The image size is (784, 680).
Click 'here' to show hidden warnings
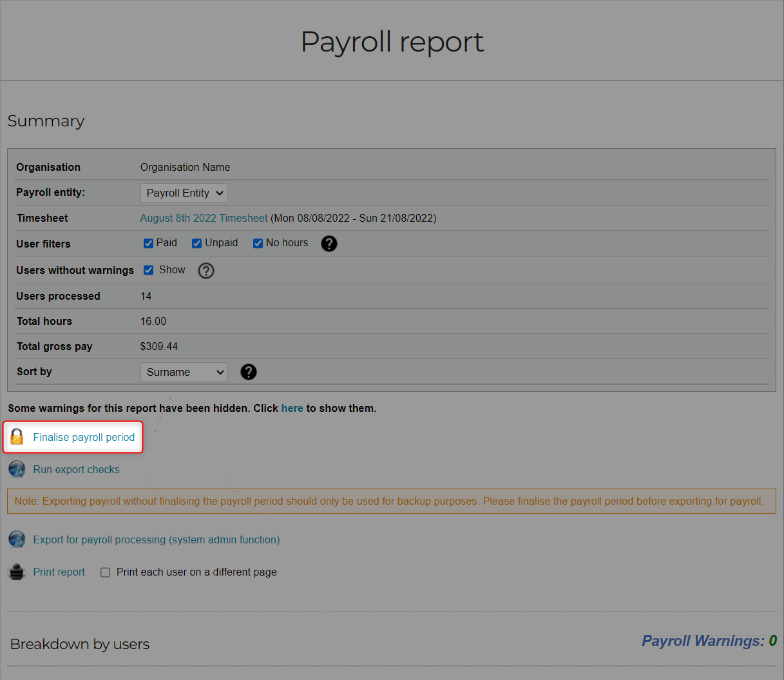(x=292, y=408)
